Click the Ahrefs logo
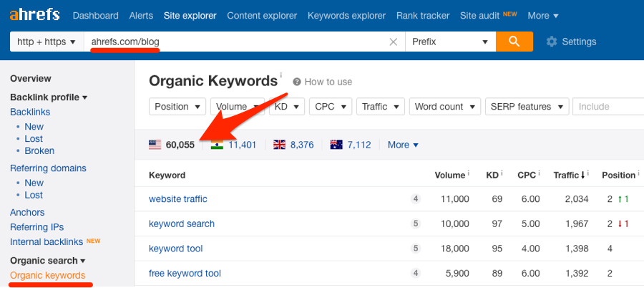This screenshot has width=644, height=288. click(x=35, y=15)
